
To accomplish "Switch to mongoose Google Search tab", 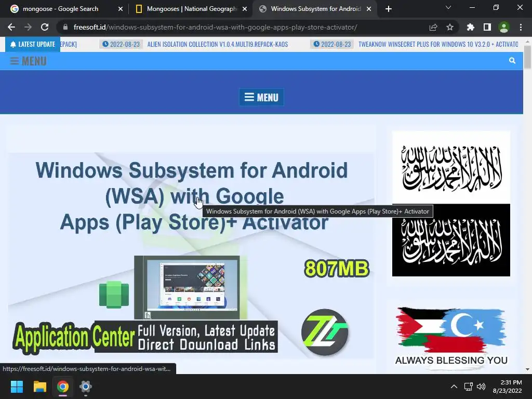I will click(x=61, y=9).
